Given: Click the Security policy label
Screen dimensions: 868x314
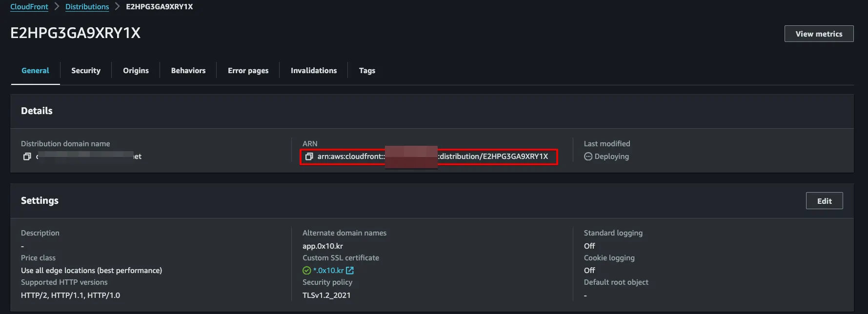Looking at the screenshot, I should (x=327, y=282).
